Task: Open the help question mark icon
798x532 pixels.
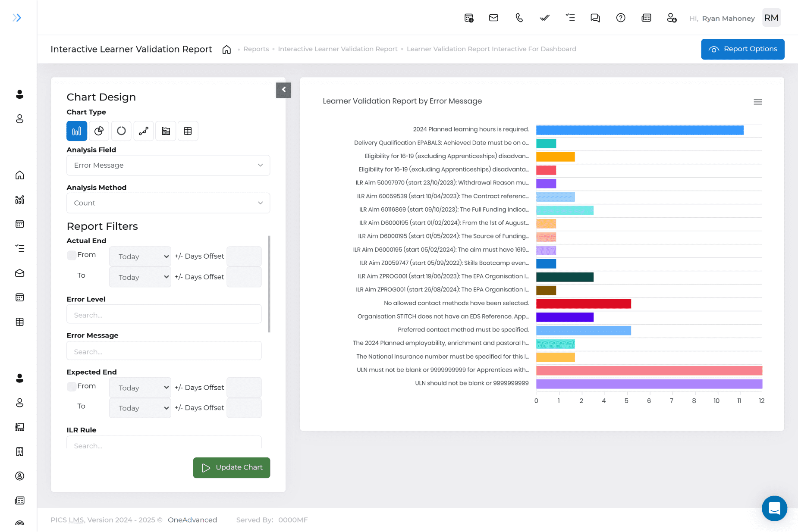Action: pyautogui.click(x=620, y=18)
